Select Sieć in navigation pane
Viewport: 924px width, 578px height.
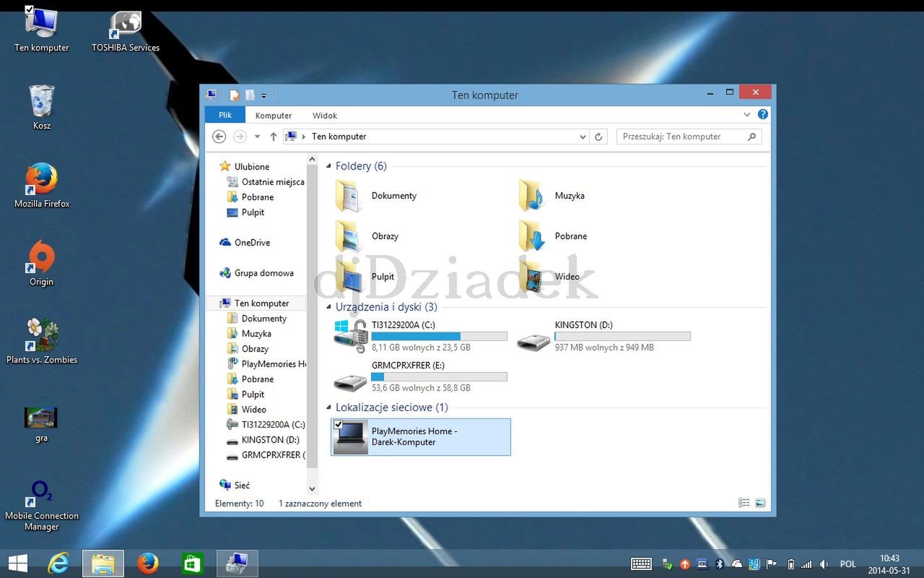pos(235,486)
